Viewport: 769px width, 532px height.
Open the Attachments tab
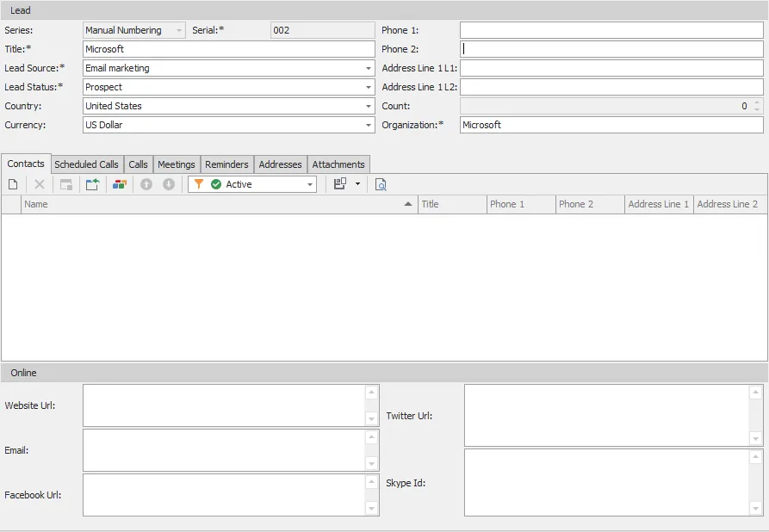338,164
